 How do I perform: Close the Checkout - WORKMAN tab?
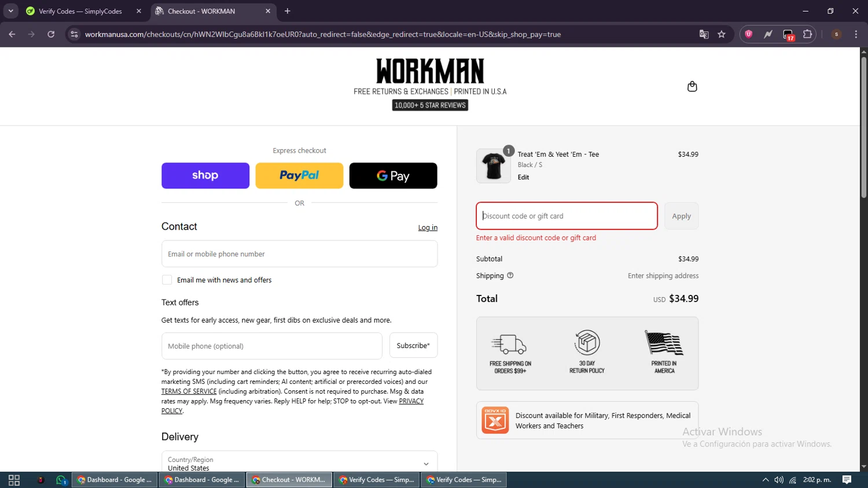268,11
